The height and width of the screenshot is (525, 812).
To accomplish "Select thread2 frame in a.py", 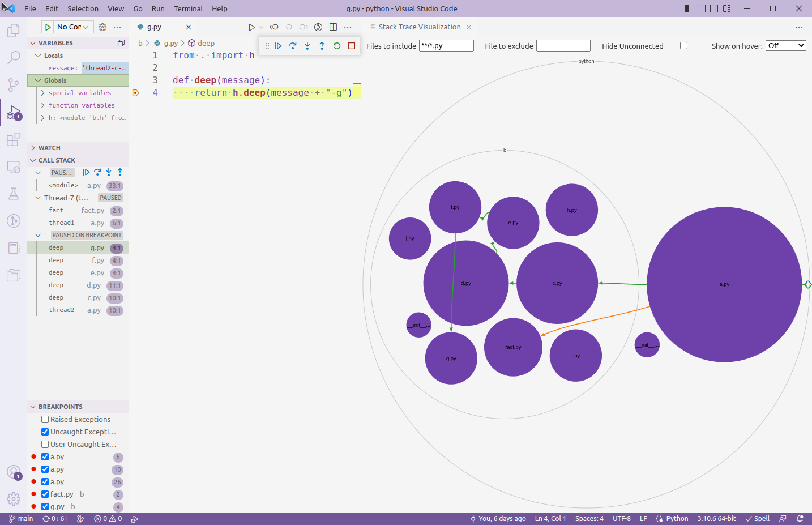I will coord(78,310).
